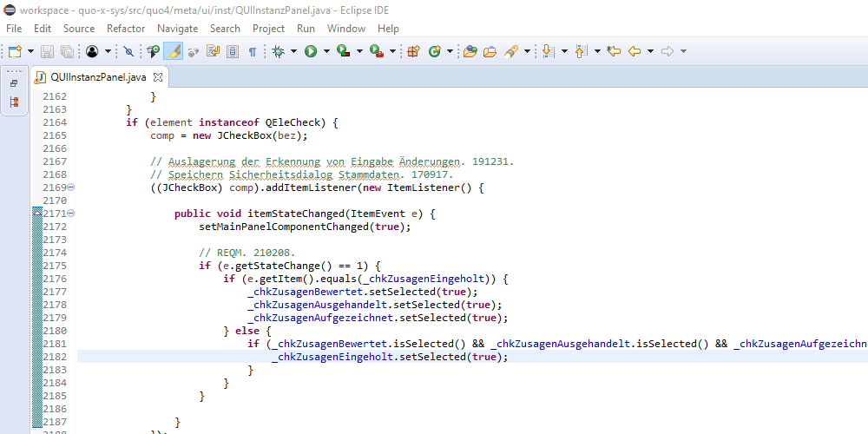Open the Previous Annotation dropdown arrow
The height and width of the screenshot is (434, 868).
(597, 51)
